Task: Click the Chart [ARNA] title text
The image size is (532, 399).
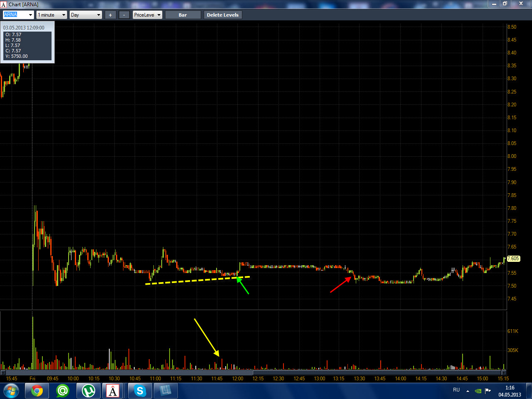Action: [x=23, y=4]
